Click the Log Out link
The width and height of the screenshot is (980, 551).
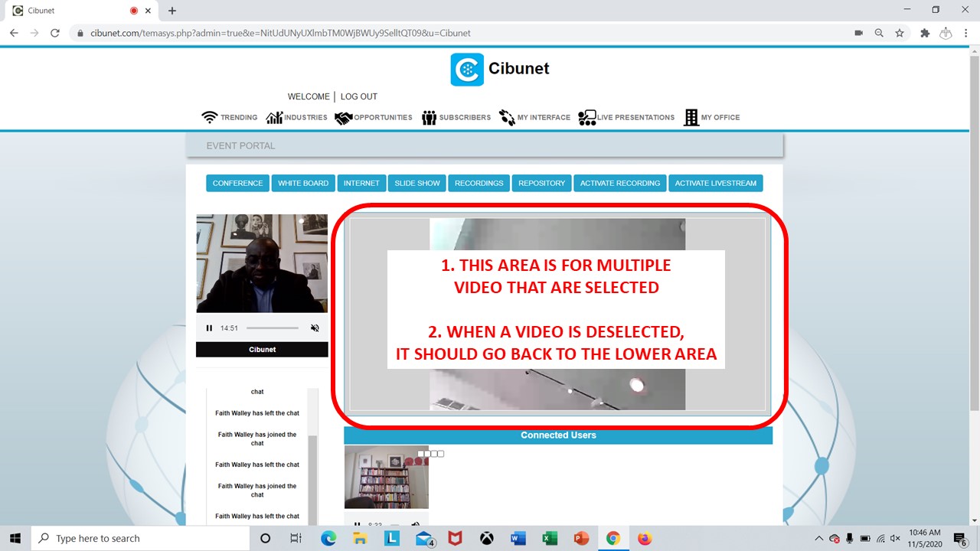(359, 96)
